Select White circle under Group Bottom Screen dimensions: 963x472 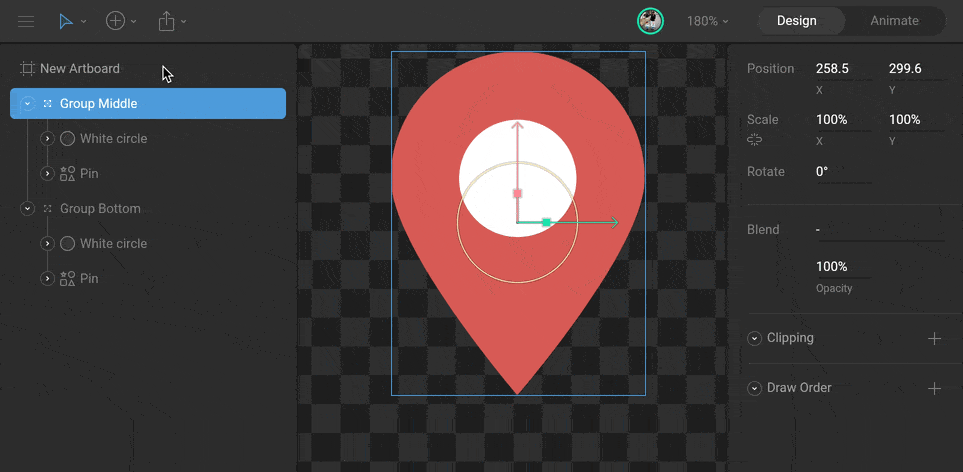coord(114,244)
